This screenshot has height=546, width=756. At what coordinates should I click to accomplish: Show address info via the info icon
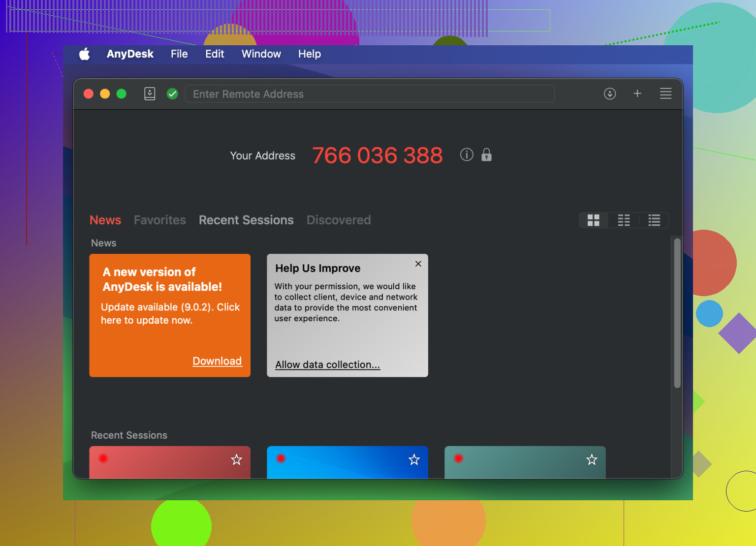(467, 155)
